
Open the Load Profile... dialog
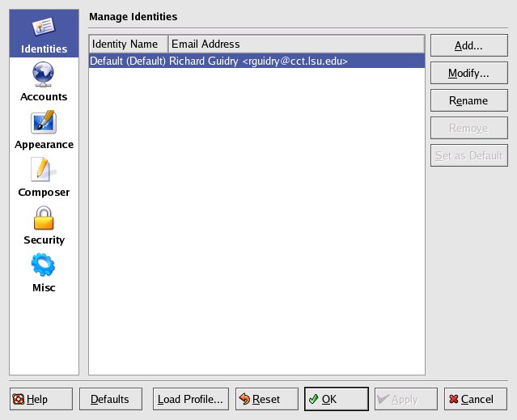coord(190,399)
